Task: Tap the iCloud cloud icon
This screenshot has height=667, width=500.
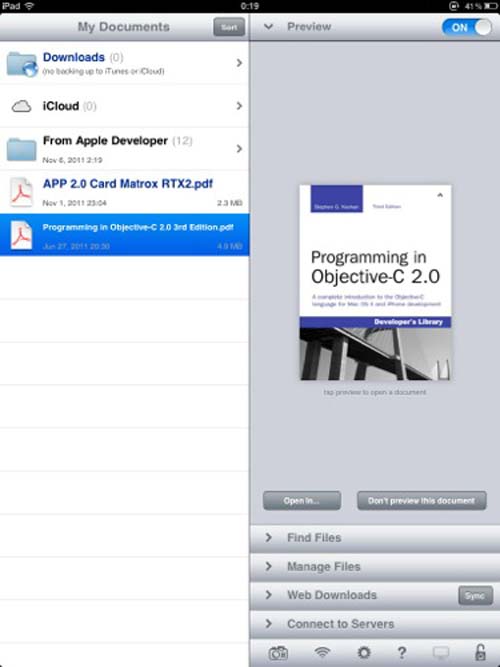Action: [21, 106]
